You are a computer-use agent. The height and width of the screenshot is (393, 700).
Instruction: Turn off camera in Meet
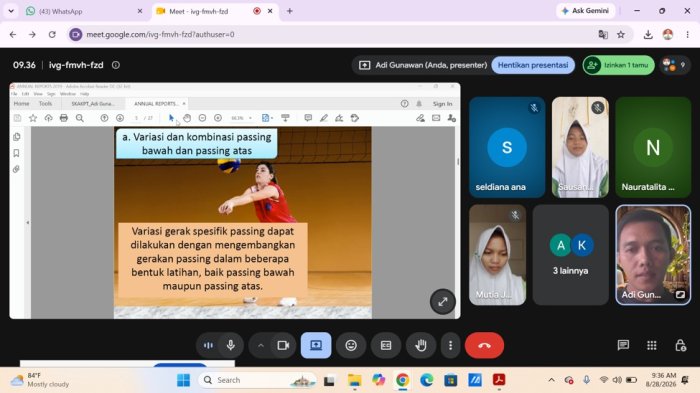point(283,345)
